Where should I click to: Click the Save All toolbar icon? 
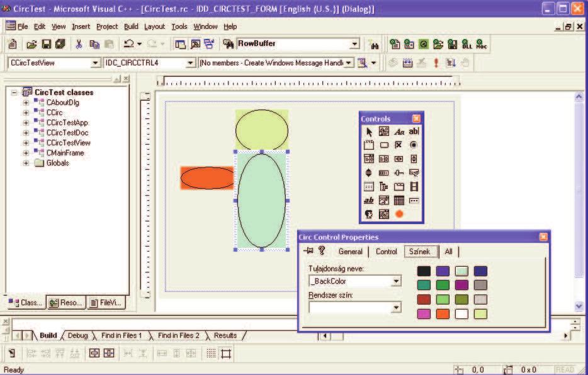pos(60,44)
